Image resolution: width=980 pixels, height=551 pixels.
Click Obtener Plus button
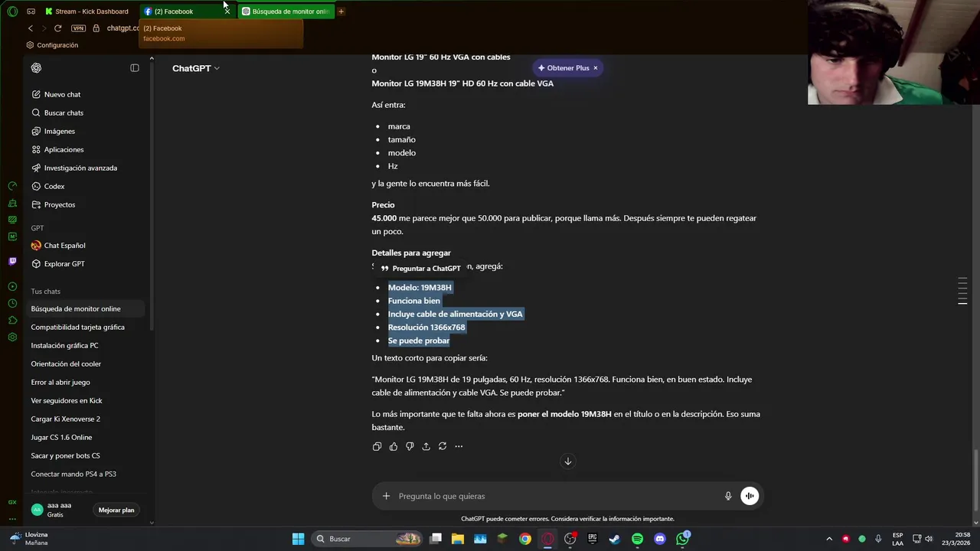(563, 68)
